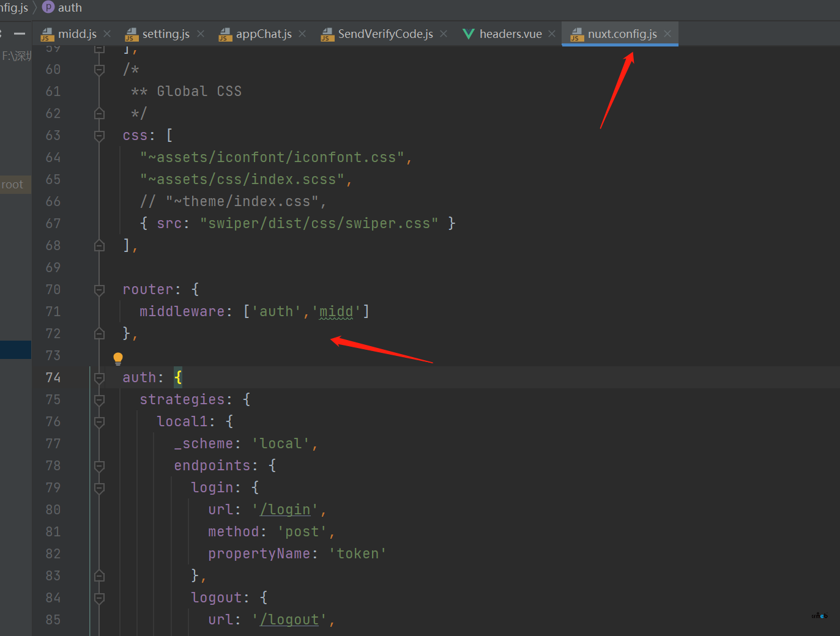Image resolution: width=840 pixels, height=636 pixels.
Task: Close the SendVerifyCode.js tab
Action: pos(444,34)
